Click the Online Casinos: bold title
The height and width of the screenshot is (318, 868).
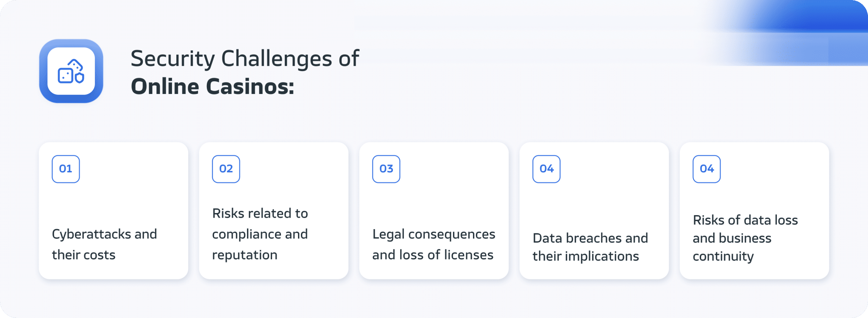pos(212,86)
